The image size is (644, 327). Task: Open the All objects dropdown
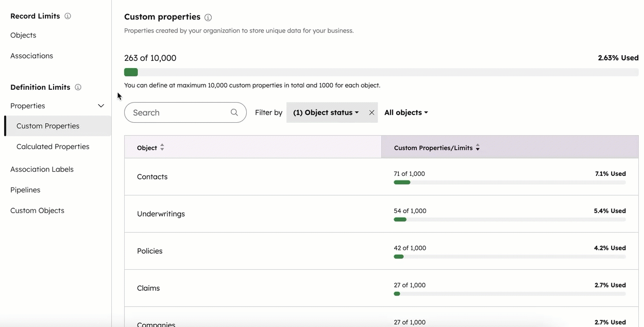coord(406,112)
